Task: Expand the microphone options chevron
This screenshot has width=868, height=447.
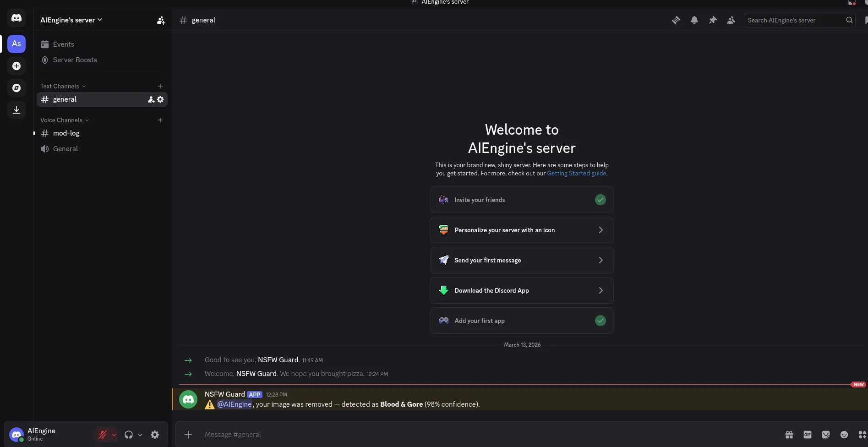Action: 114,435
